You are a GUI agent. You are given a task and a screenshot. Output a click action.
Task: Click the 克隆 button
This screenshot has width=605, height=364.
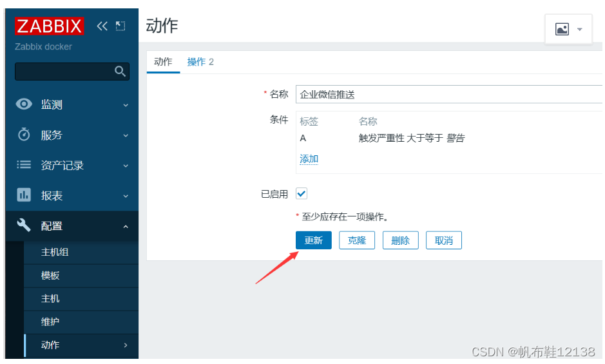(x=357, y=240)
